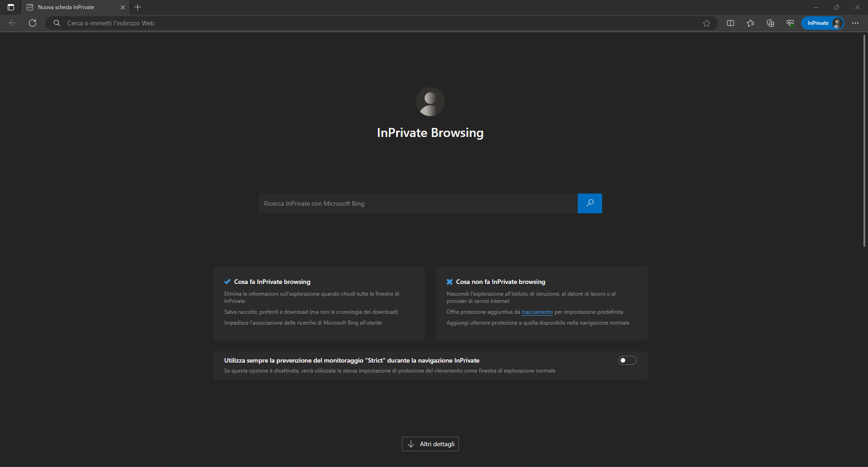Open the Favorites list icon

pos(750,23)
